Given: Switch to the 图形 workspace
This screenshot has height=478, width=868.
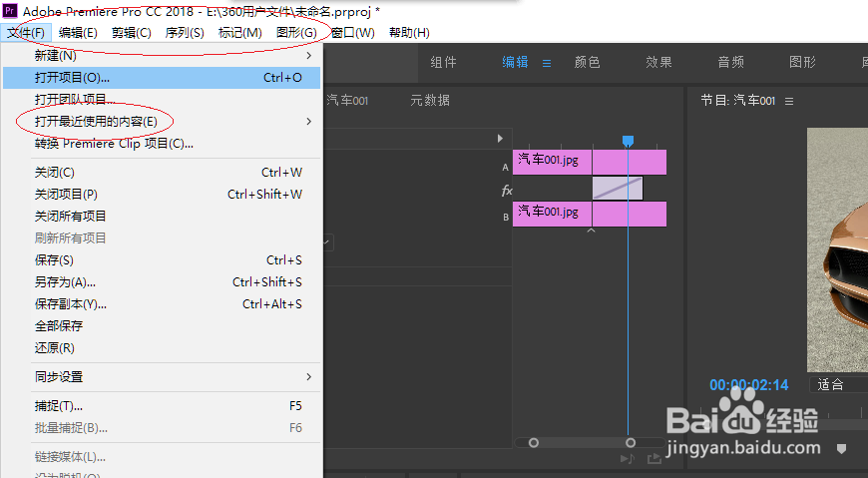Looking at the screenshot, I should 803,62.
